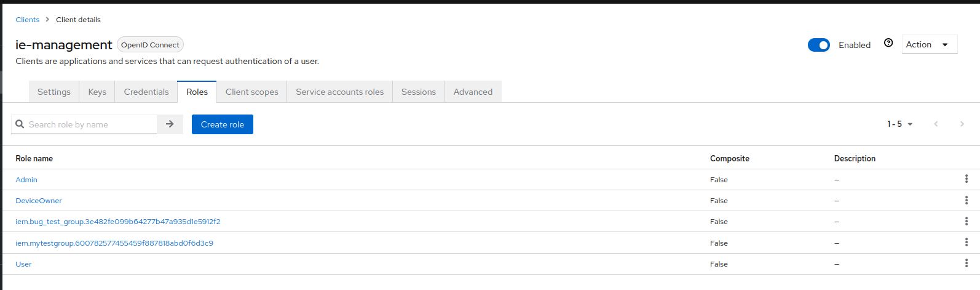The height and width of the screenshot is (290, 980).
Task: Expand the 1-5 pagination dropdown
Action: click(x=899, y=124)
